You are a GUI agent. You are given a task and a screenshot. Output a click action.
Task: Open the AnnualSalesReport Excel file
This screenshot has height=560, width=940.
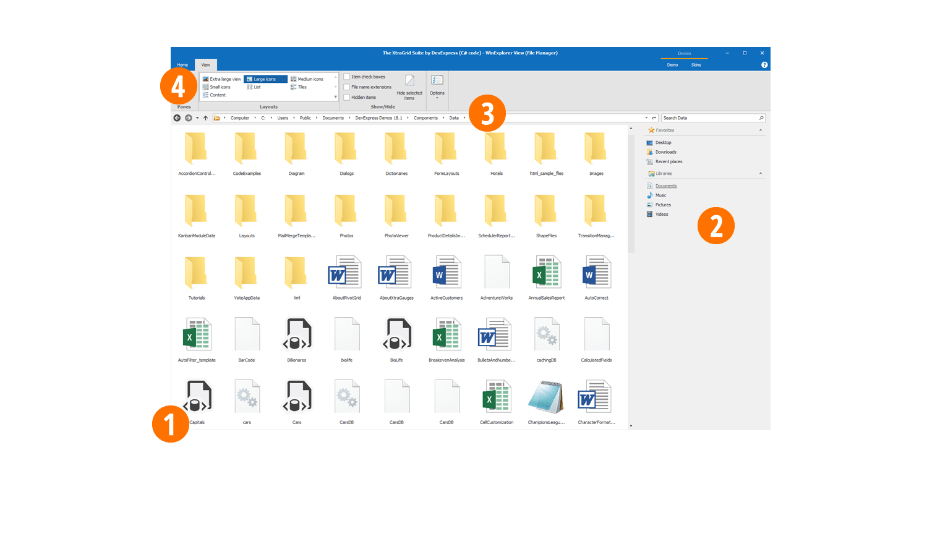[x=546, y=273]
